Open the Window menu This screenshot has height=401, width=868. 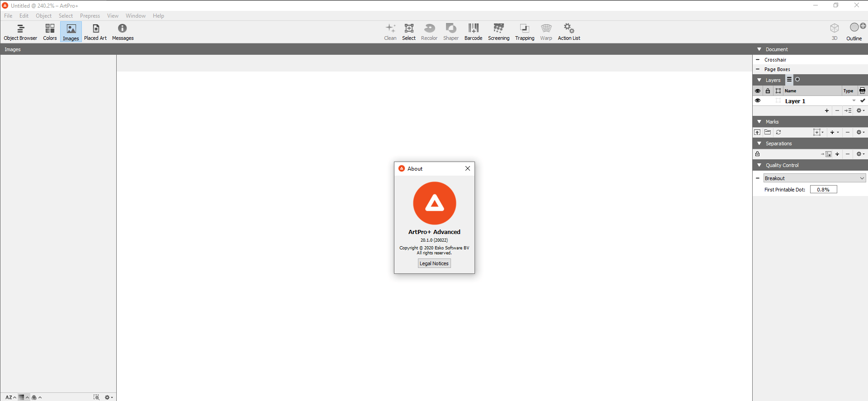[x=136, y=16]
